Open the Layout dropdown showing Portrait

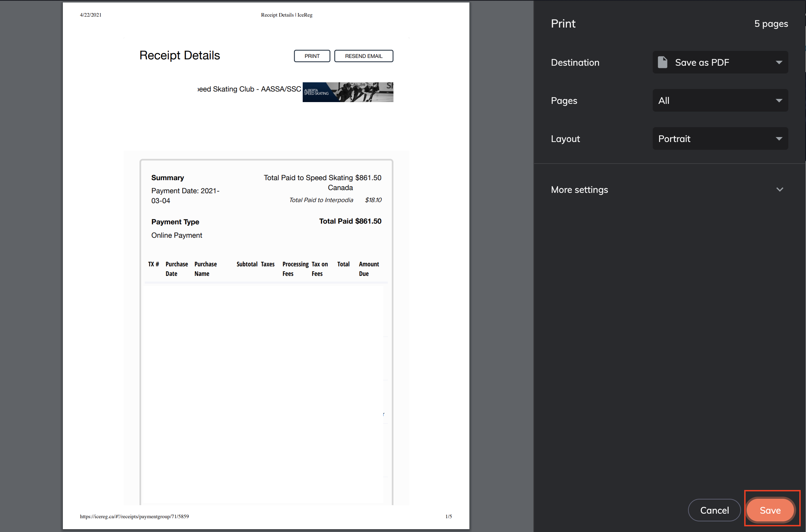click(720, 139)
